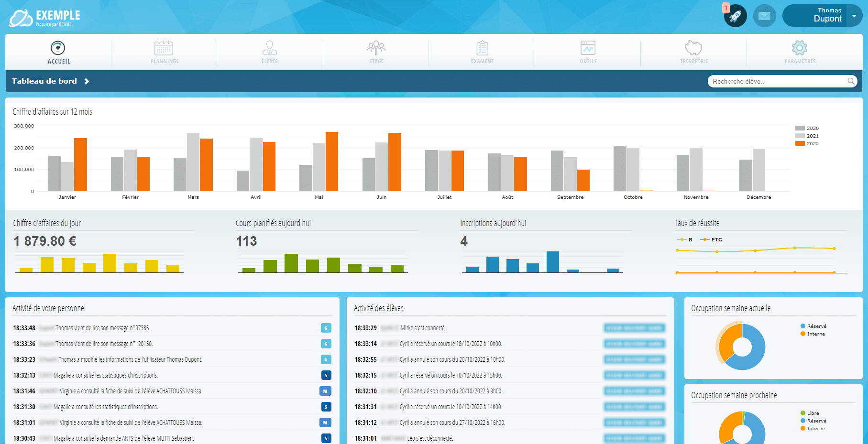Toggle the Réservé legend color in current week
868x444 pixels.
[803, 326]
